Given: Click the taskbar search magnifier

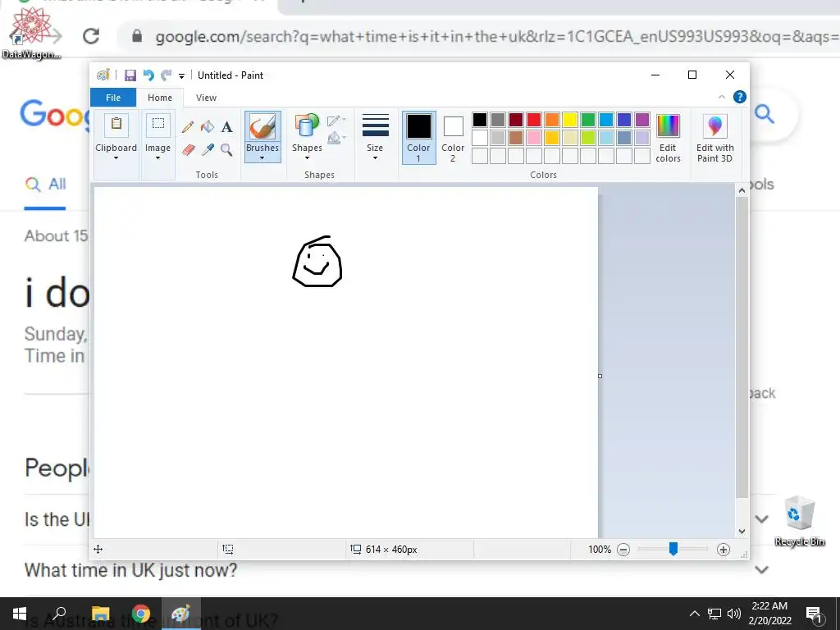Looking at the screenshot, I should click(x=59, y=614).
